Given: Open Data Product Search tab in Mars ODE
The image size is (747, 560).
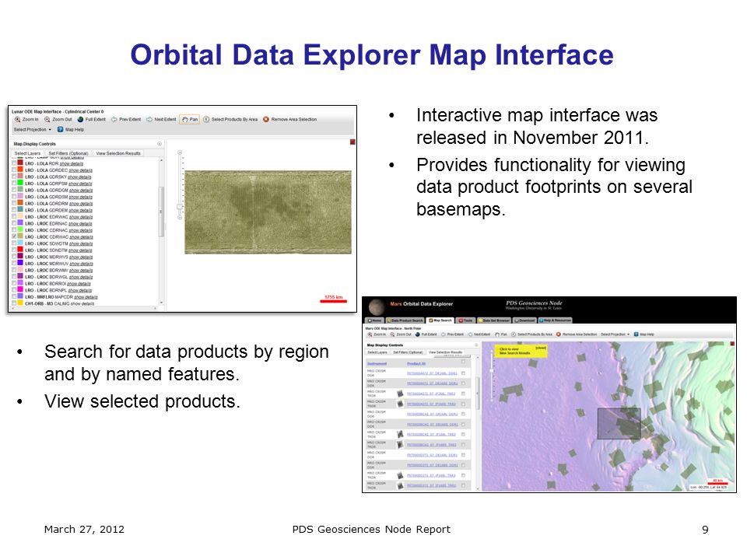Looking at the screenshot, I should click(405, 320).
